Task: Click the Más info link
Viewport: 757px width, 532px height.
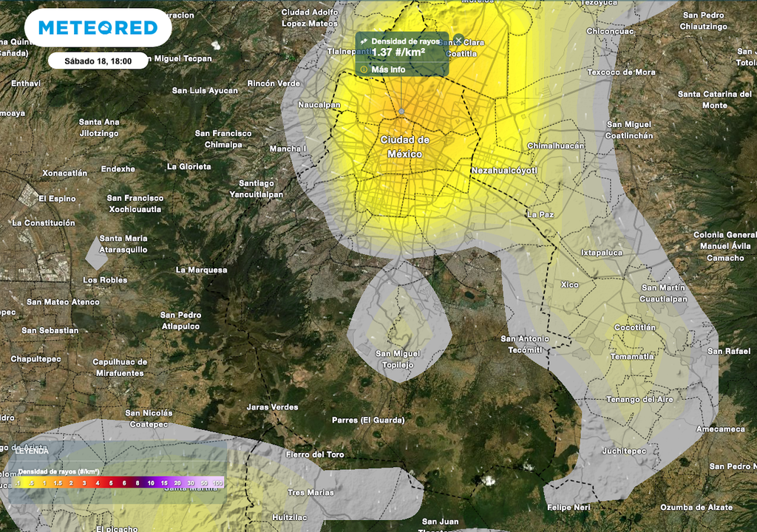Action: point(388,69)
